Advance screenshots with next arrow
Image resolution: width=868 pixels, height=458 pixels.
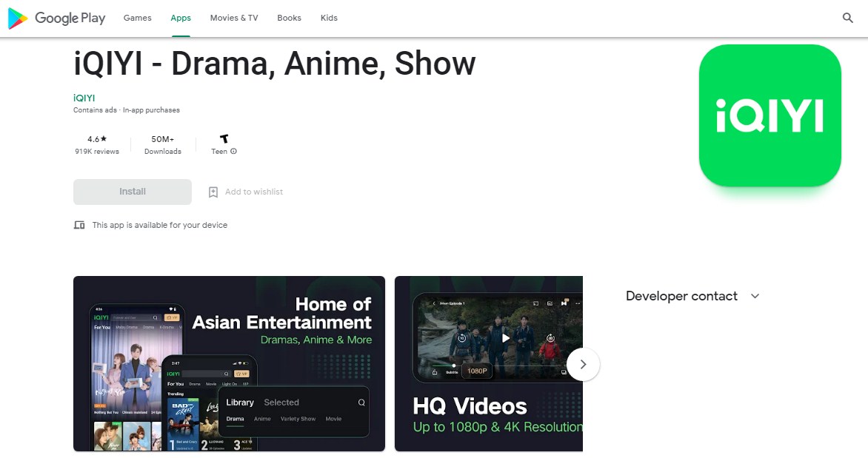(x=583, y=364)
